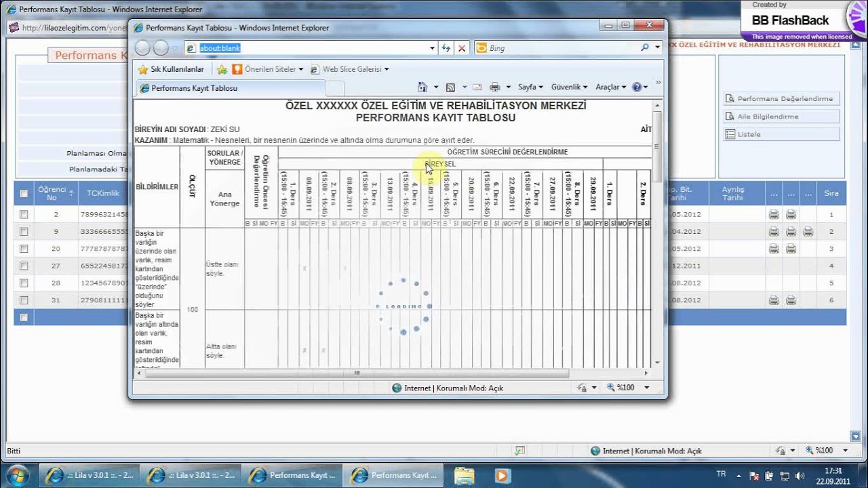Image resolution: width=868 pixels, height=488 pixels.
Task: Click the popup blocker icon in the main status bar
Action: (520, 450)
